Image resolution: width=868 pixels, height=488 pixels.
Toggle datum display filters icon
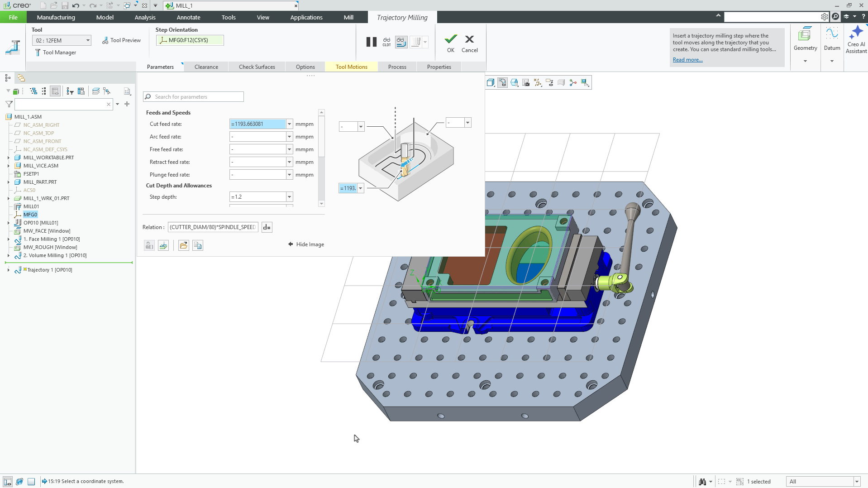pyautogui.click(x=538, y=82)
